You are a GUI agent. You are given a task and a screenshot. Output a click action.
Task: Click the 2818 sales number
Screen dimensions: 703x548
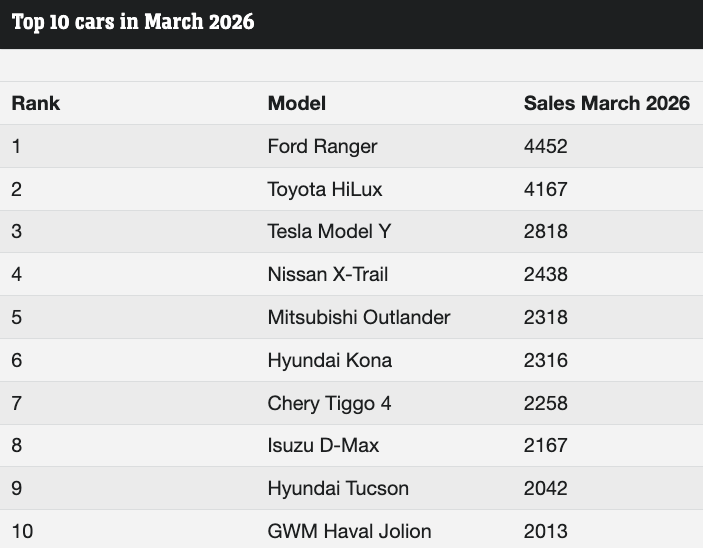pyautogui.click(x=545, y=232)
